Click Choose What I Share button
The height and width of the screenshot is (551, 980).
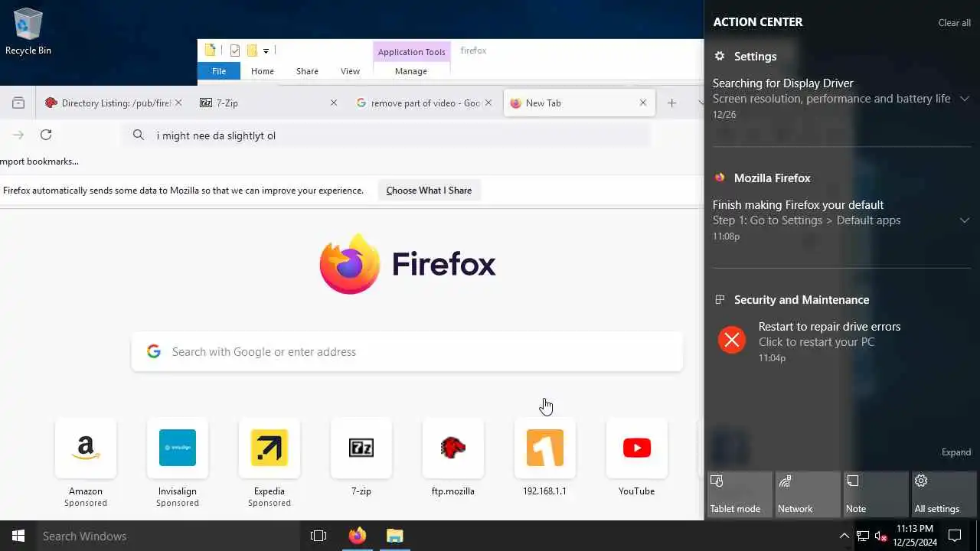point(429,191)
